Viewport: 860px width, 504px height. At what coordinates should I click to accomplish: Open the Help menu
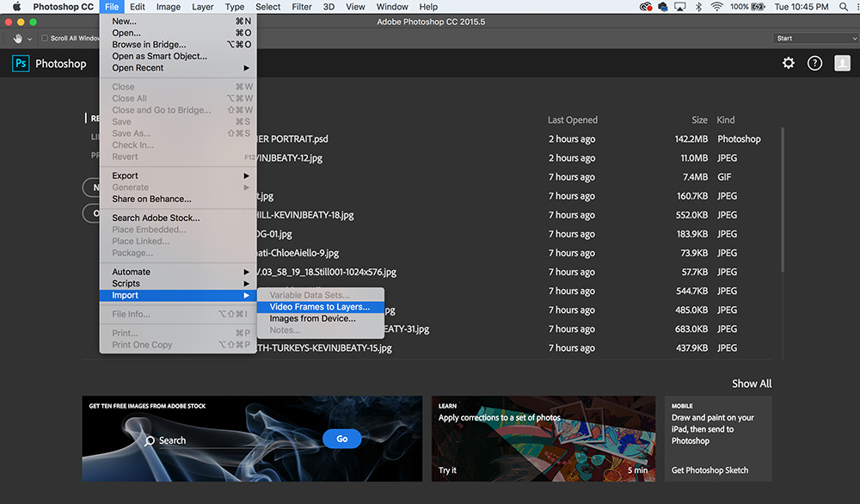coord(428,7)
